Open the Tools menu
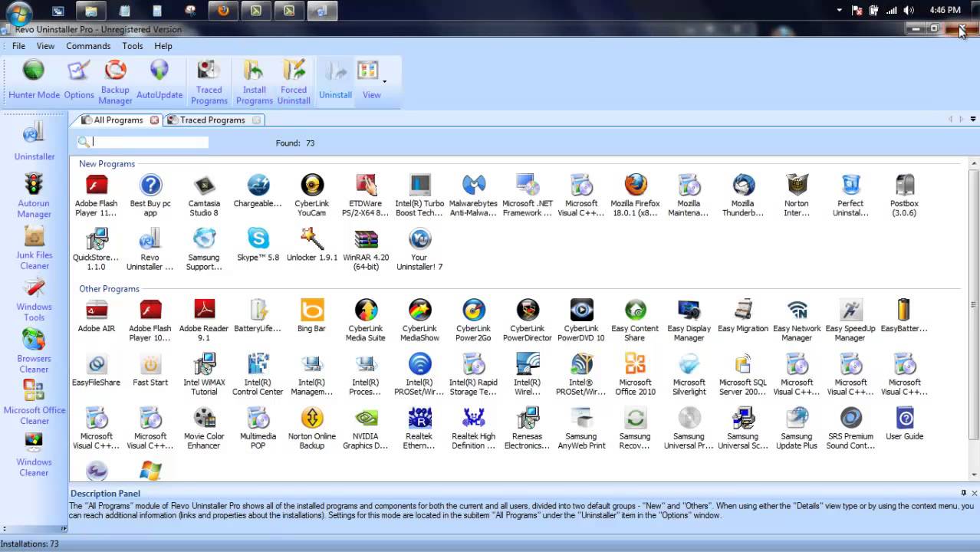 [x=133, y=46]
